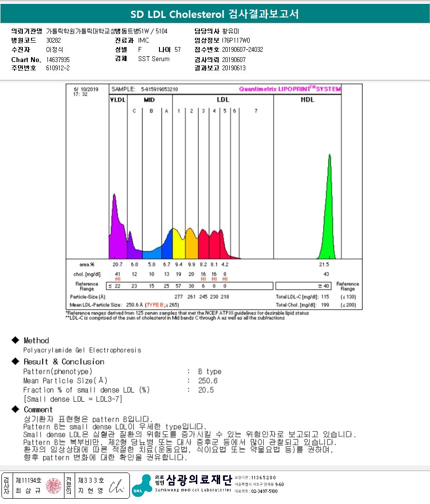
Task: Click the LDL column header
Action: 223,100
